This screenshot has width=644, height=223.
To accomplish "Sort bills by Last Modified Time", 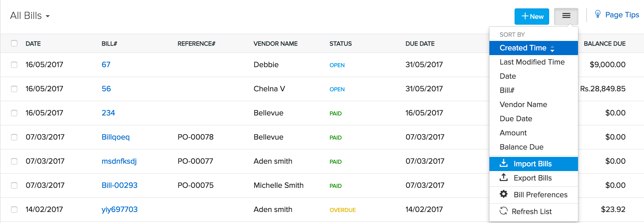I will [532, 62].
